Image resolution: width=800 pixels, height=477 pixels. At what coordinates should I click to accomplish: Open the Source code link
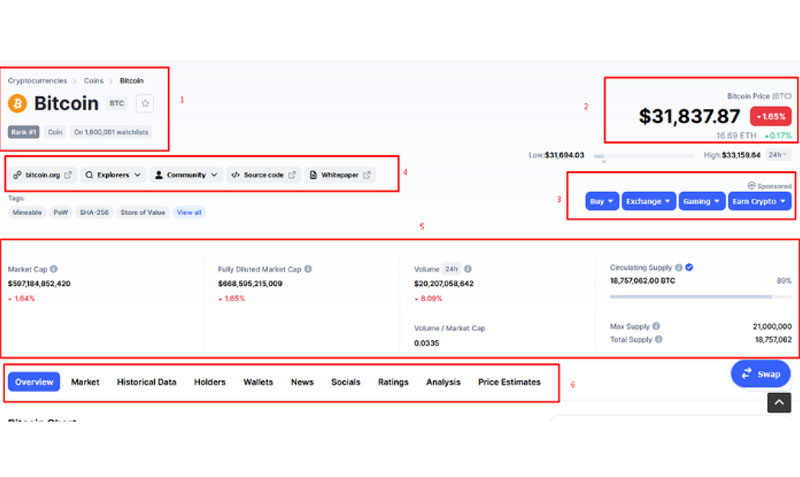pyautogui.click(x=263, y=175)
